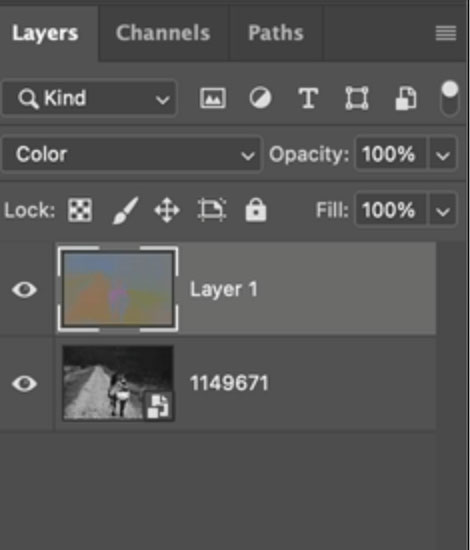Filter for smart objects icon
The image size is (470, 550).
406,98
